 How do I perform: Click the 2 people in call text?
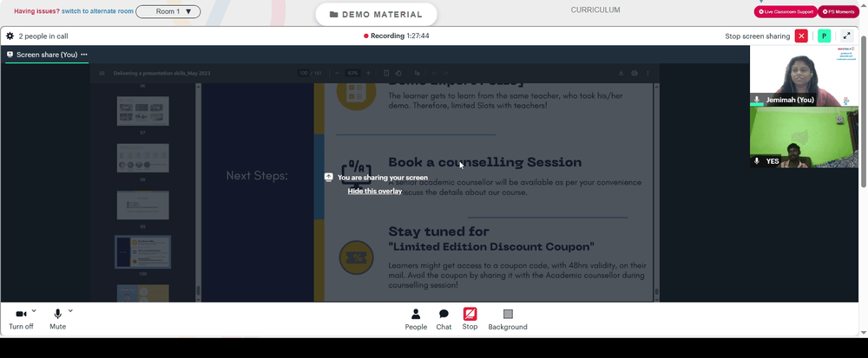tap(43, 36)
